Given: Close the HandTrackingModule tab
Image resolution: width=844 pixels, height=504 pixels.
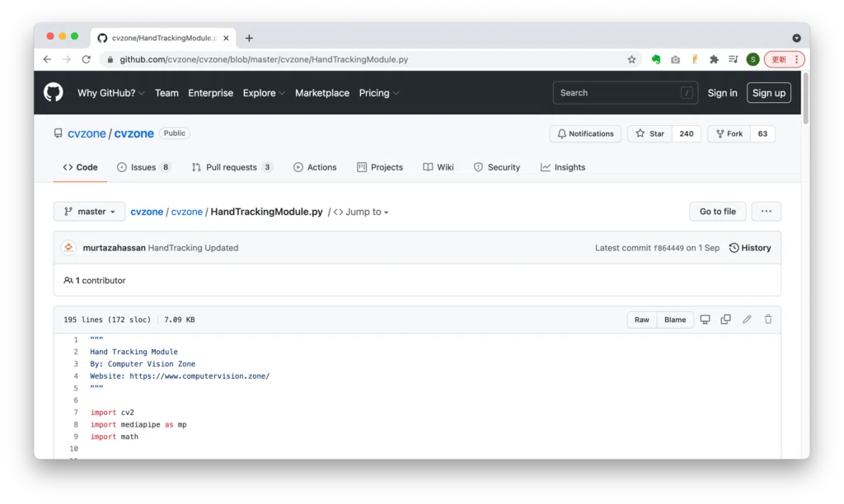Looking at the screenshot, I should point(226,38).
